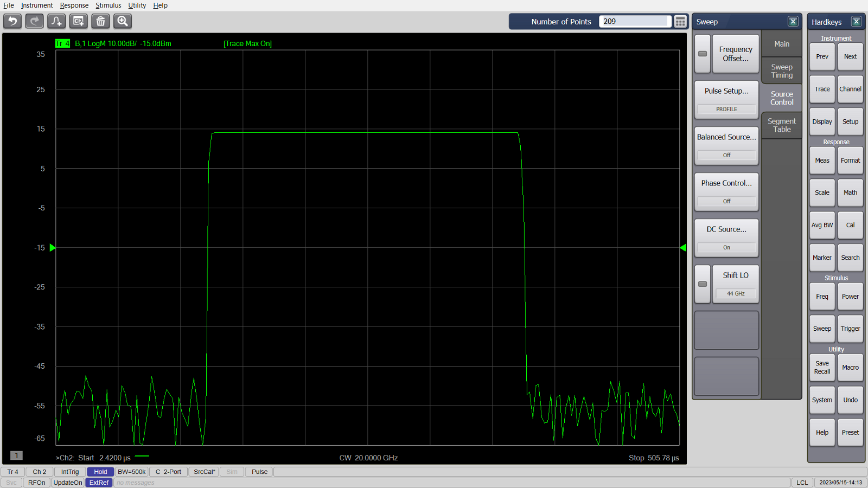Switch to the Sweep Timing tab
This screenshot has height=488, width=868.
point(781,70)
